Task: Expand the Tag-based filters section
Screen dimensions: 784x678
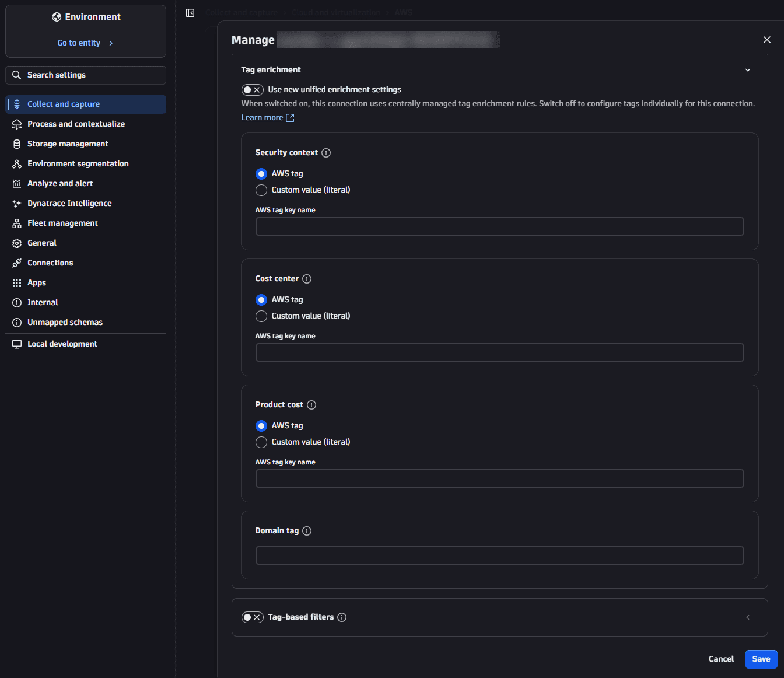Action: coord(748,617)
